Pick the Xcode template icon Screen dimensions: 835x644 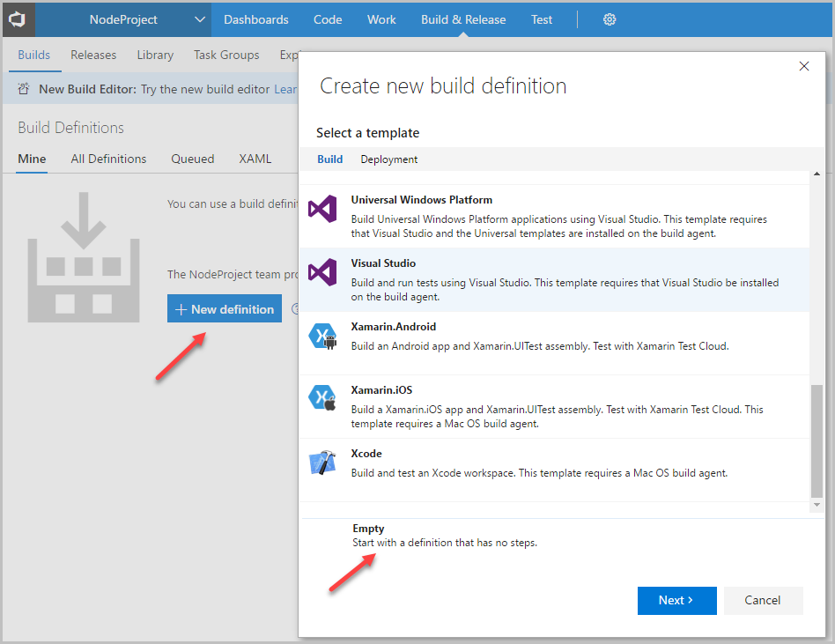pyautogui.click(x=322, y=463)
